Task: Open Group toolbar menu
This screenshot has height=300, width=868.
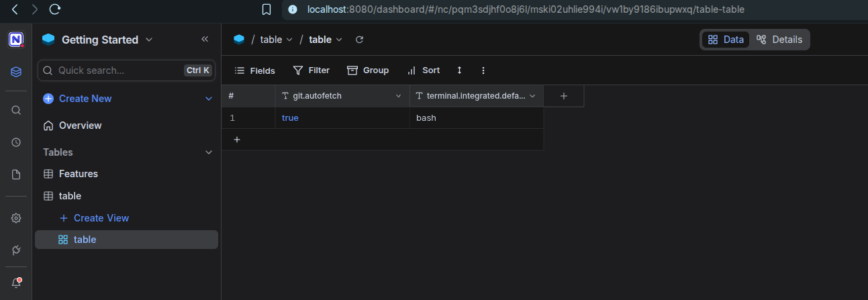Action: pyautogui.click(x=368, y=70)
